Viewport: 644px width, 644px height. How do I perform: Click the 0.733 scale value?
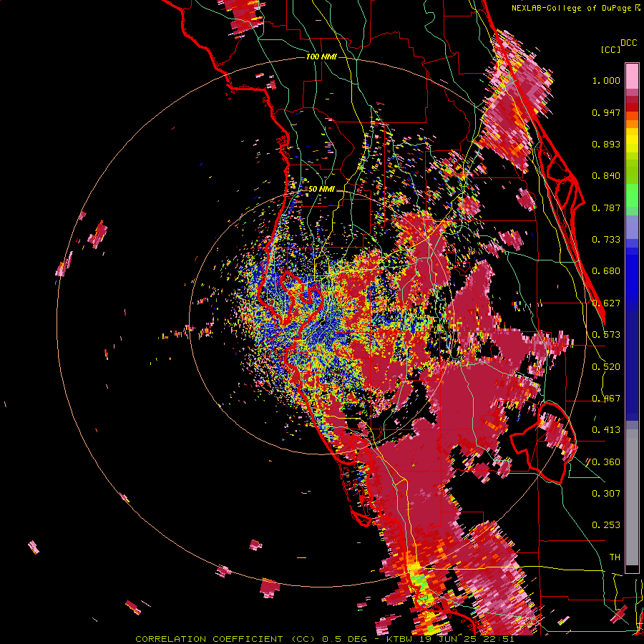(606, 240)
